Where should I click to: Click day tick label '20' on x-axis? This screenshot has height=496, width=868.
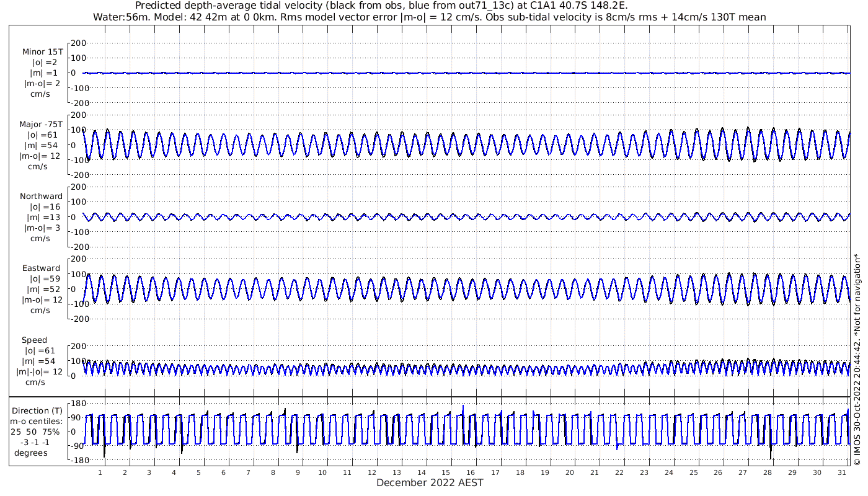[570, 472]
